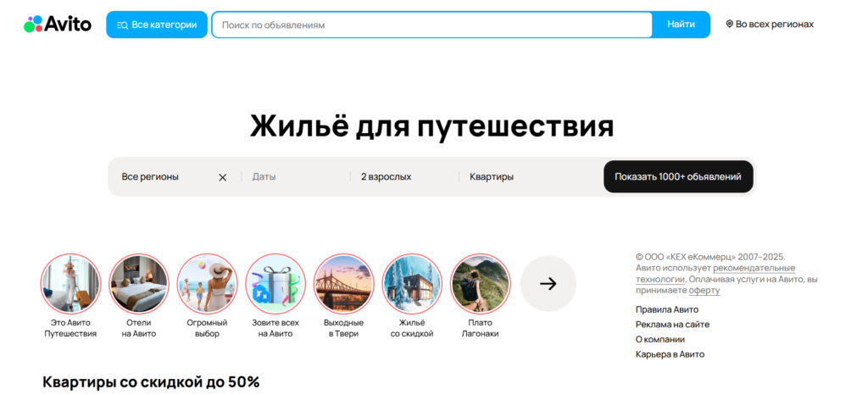
Task: Click the next arrow in stories carousel
Action: pyautogui.click(x=548, y=284)
